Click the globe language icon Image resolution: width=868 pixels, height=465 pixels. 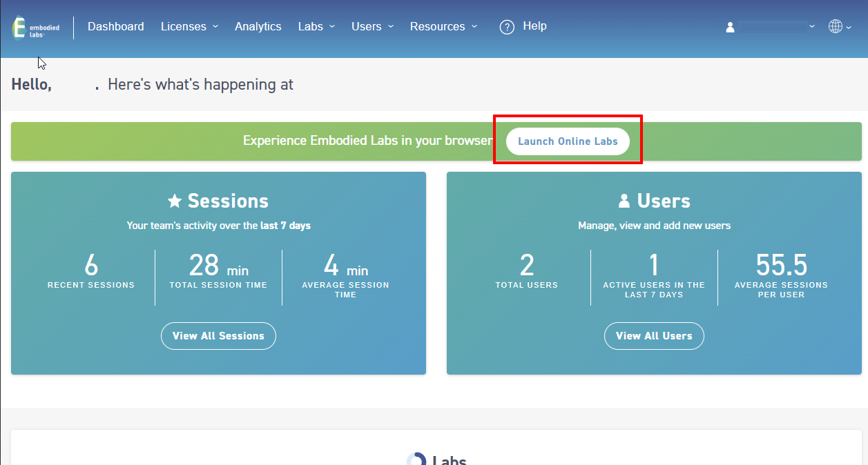[x=836, y=26]
